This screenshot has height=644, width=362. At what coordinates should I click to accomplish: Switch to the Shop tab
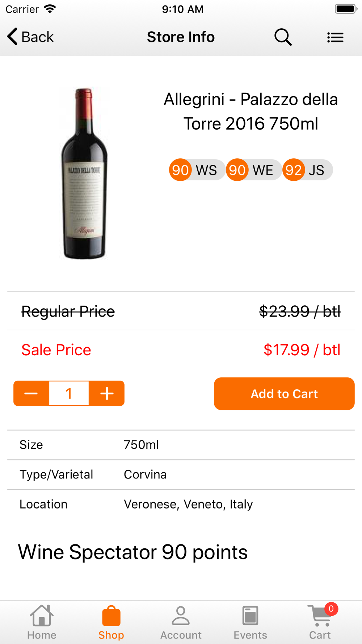pyautogui.click(x=111, y=623)
